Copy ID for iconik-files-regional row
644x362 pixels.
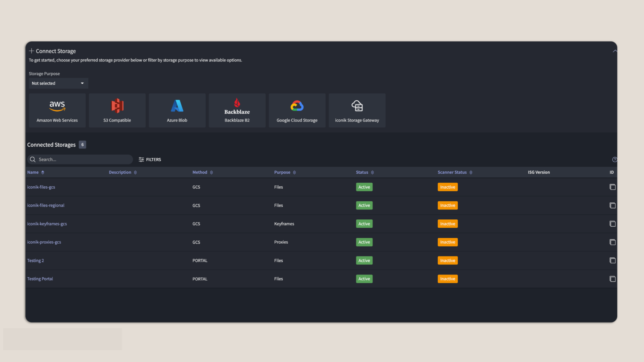612,205
